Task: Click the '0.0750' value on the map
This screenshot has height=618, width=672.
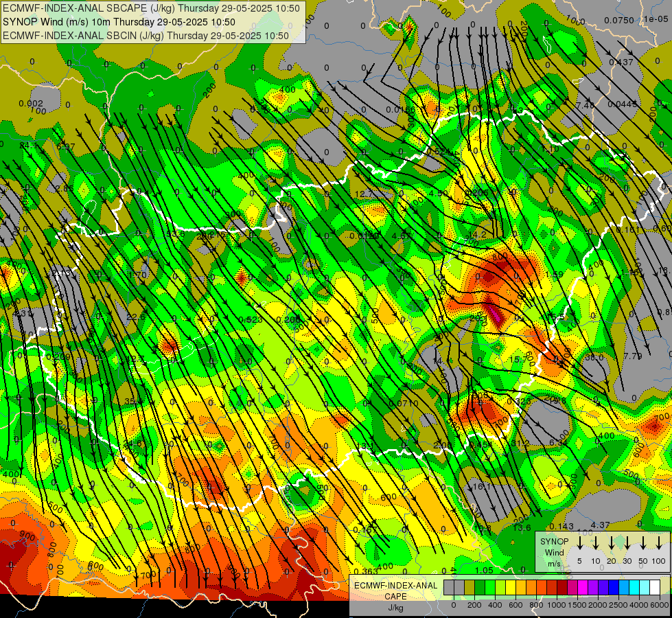Action: pos(619,20)
